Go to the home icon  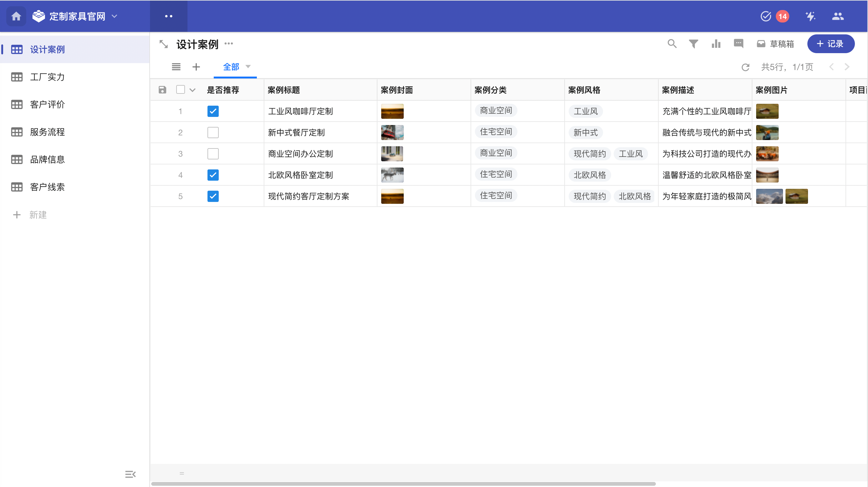(16, 16)
